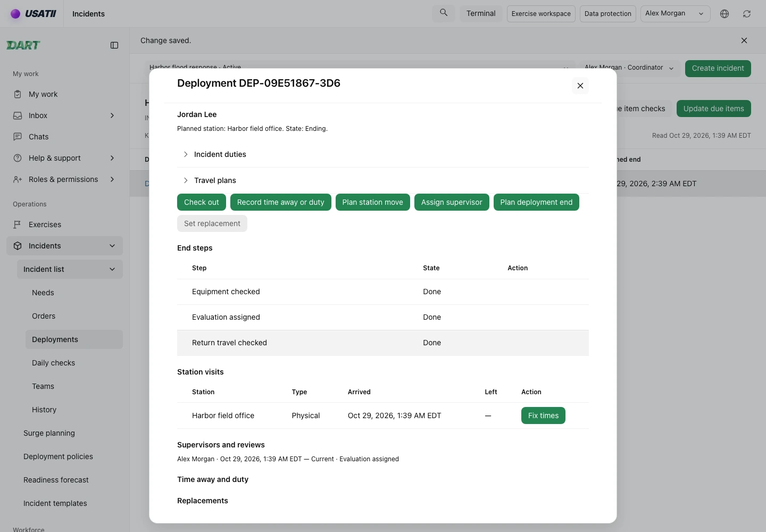
Task: Click the DART logo in sidebar
Action: (x=23, y=45)
